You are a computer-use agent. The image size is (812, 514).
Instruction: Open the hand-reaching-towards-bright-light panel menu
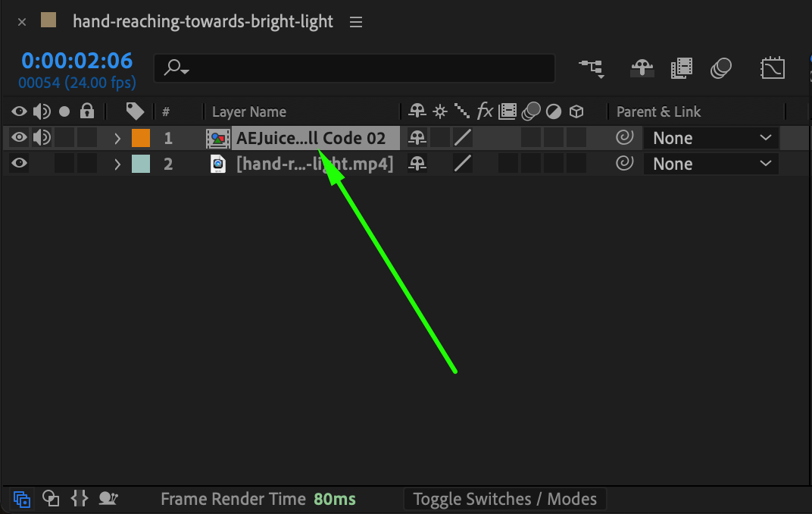[355, 22]
